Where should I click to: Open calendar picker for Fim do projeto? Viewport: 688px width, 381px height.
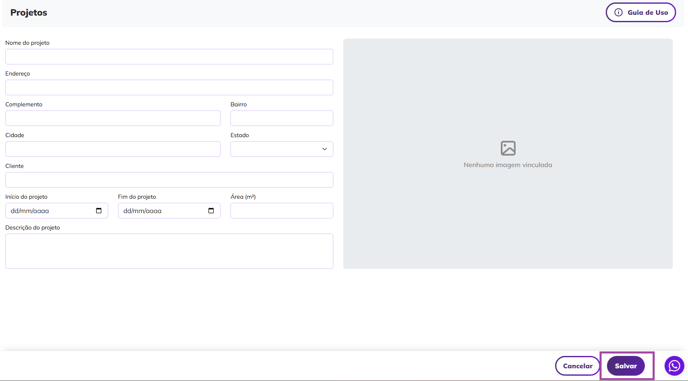pos(211,211)
